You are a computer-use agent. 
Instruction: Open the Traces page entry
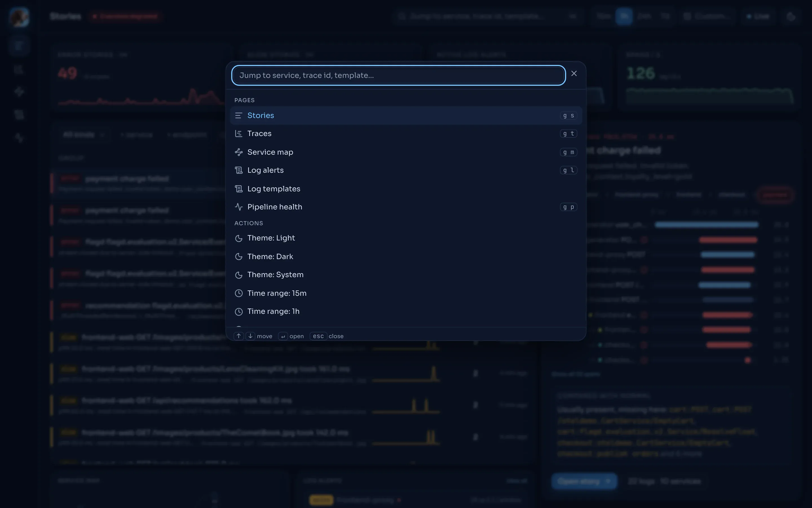coord(406,134)
